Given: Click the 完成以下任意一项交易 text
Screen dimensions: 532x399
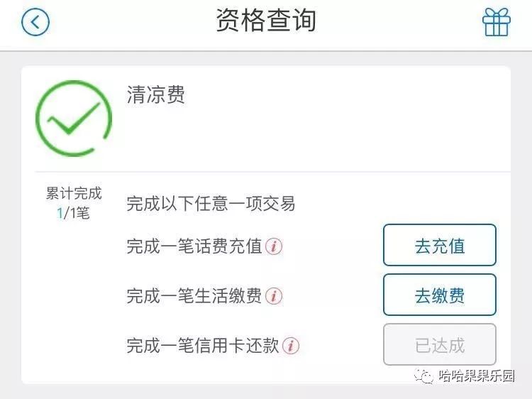Looking at the screenshot, I should point(211,204).
